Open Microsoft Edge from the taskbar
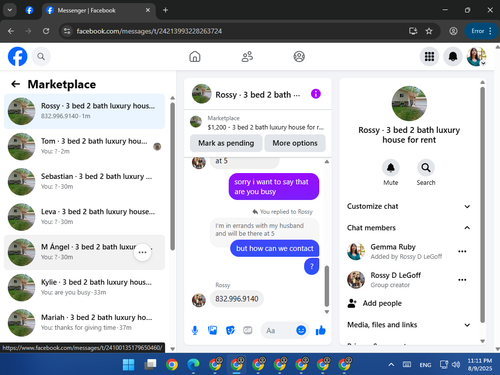Screen dimensions: 500x375 click(x=193, y=364)
